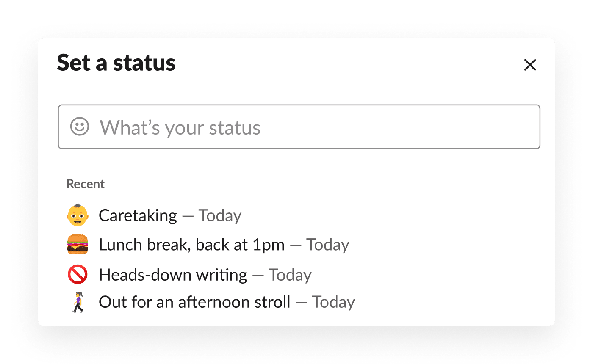The image size is (593, 364).
Task: Click the Recent section heading
Action: coord(86,184)
